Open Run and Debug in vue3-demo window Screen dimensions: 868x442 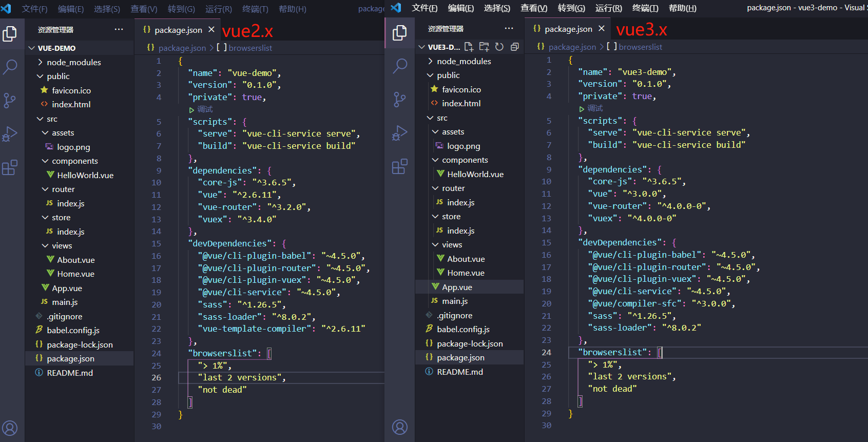(400, 133)
